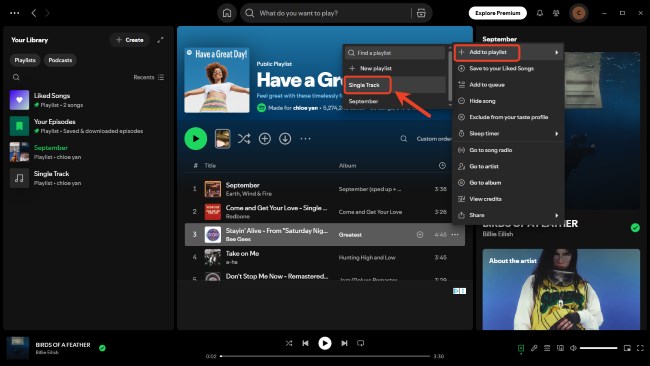Screen dimensions: 650x366
Task: Select the Take on Me track
Action: point(325,257)
